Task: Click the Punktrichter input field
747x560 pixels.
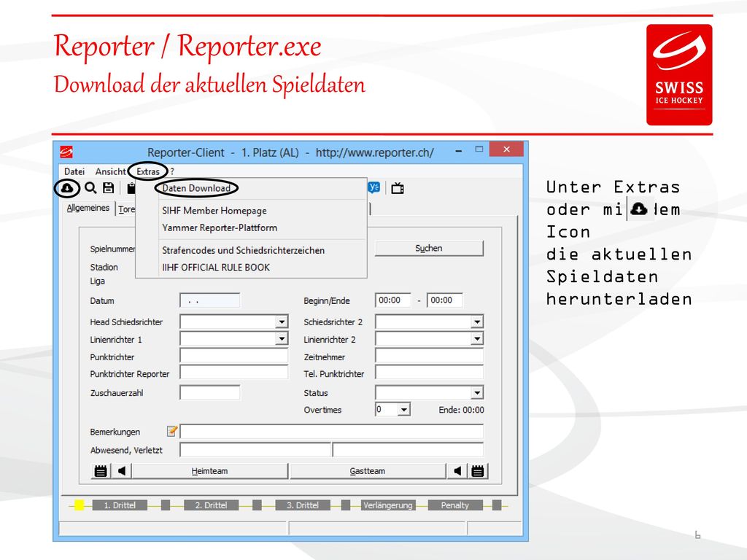Action: point(234,356)
